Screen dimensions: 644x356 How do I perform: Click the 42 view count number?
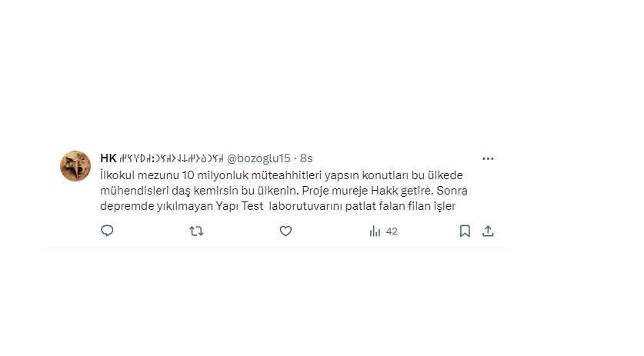click(392, 231)
